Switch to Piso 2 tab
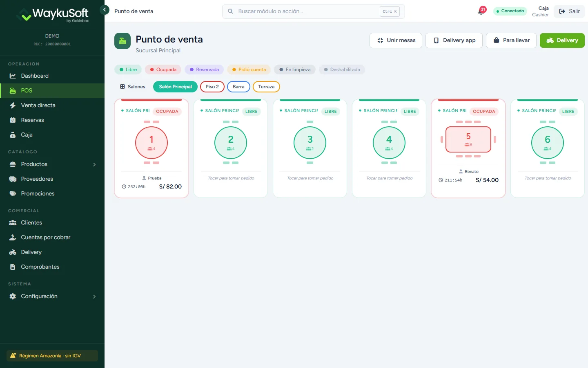This screenshot has width=588, height=368. [212, 87]
